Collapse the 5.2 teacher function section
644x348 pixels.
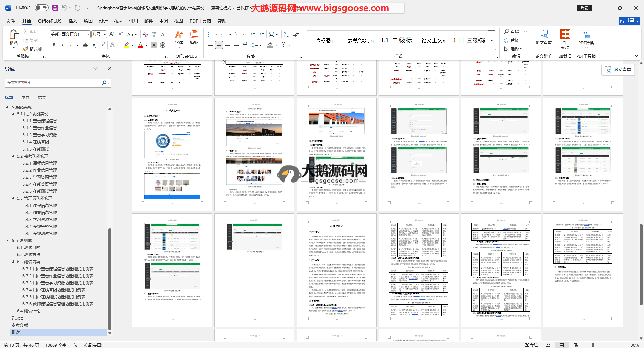13,156
